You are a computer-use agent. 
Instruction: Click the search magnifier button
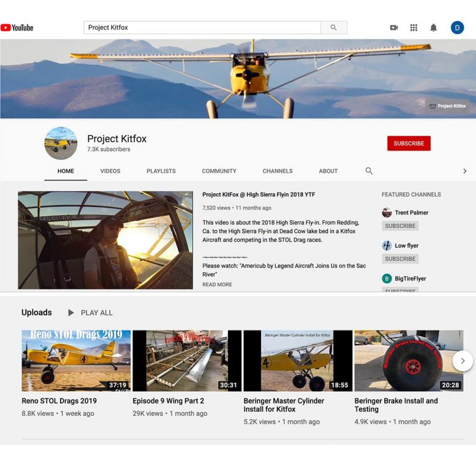tap(333, 27)
